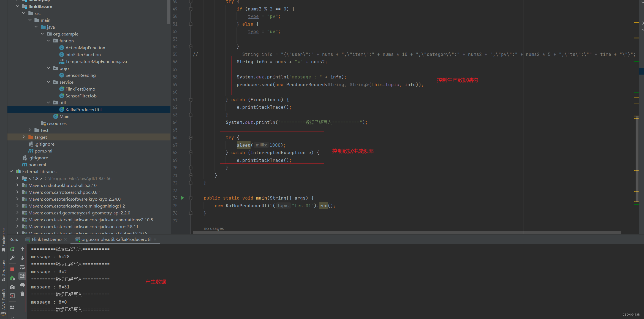Click the Rerun button in Run panel
The image size is (644, 319).
pos(12,249)
